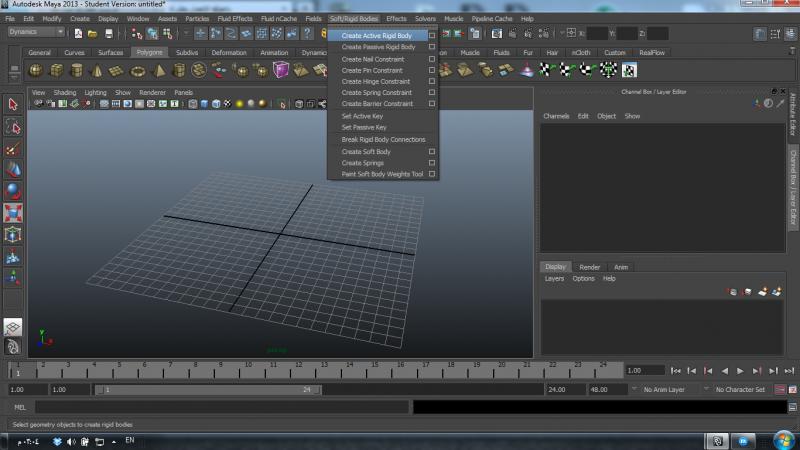Click the current frame 1.00 field
The height and width of the screenshot is (450, 800).
click(x=645, y=371)
